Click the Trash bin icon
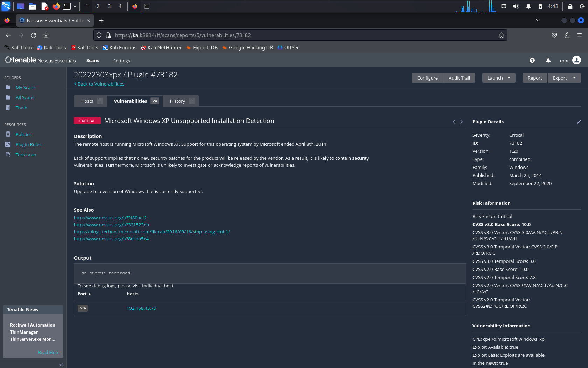 (8, 108)
